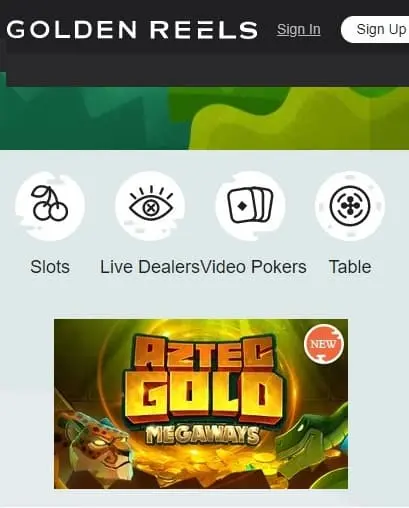
Task: Click the AZTEC title lettering
Action: click(x=204, y=353)
